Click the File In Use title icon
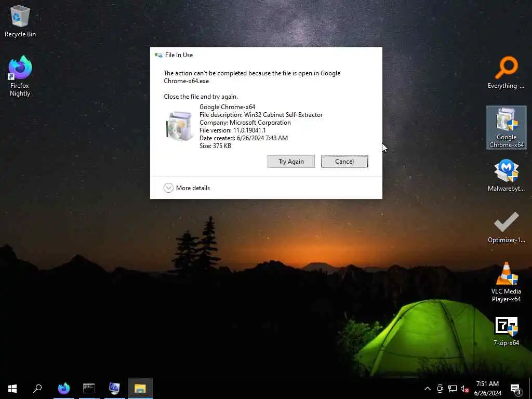The height and width of the screenshot is (399, 532). (x=158, y=55)
